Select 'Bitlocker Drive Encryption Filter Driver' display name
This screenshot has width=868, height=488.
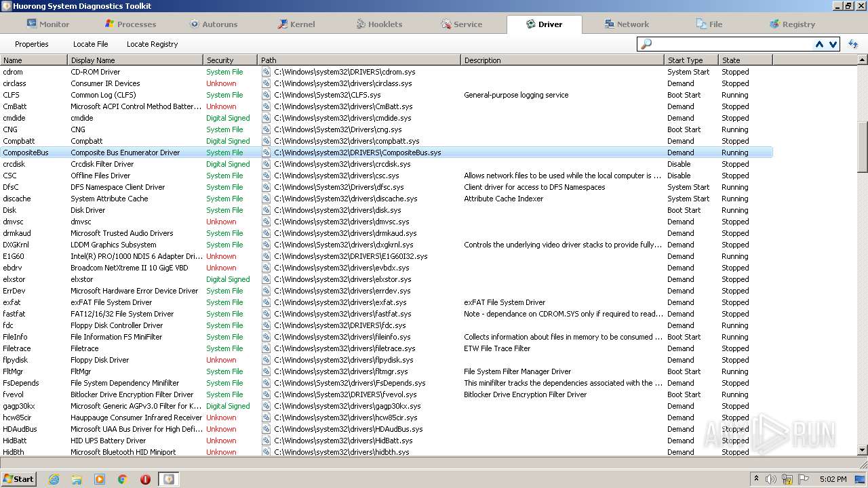click(132, 394)
